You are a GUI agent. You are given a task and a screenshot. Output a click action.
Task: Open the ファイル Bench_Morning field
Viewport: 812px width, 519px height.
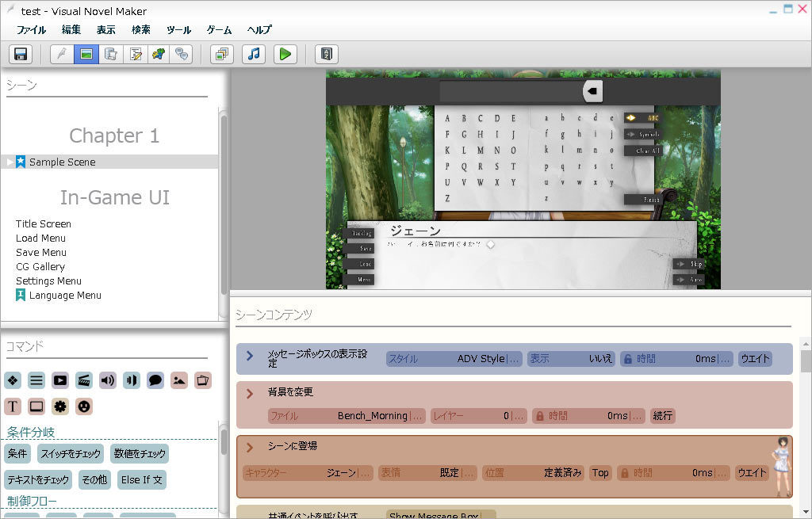347,415
